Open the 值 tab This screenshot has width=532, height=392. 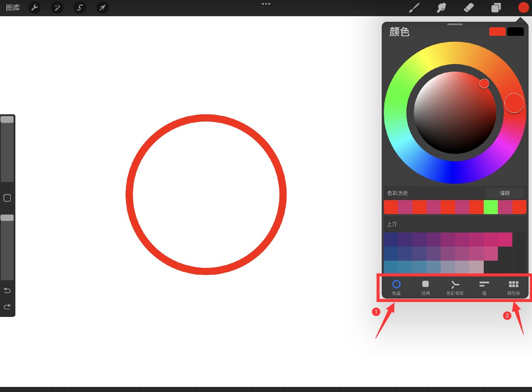coord(484,287)
